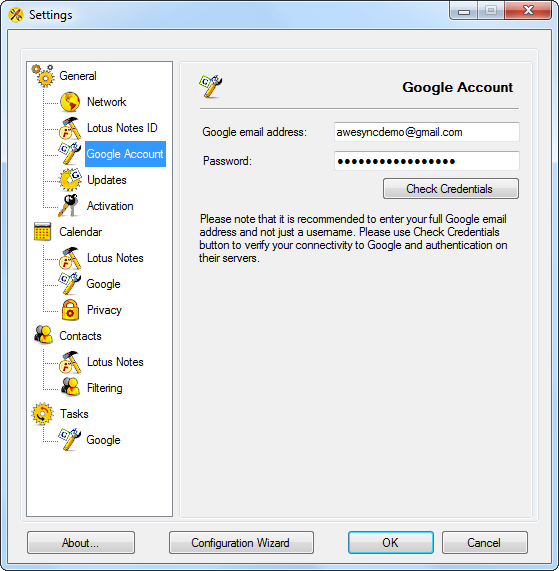
Task: Click the Contacts people icon
Action: [43, 335]
